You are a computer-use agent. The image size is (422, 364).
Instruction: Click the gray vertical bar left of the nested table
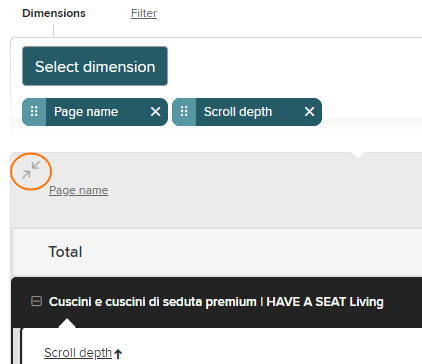16,346
